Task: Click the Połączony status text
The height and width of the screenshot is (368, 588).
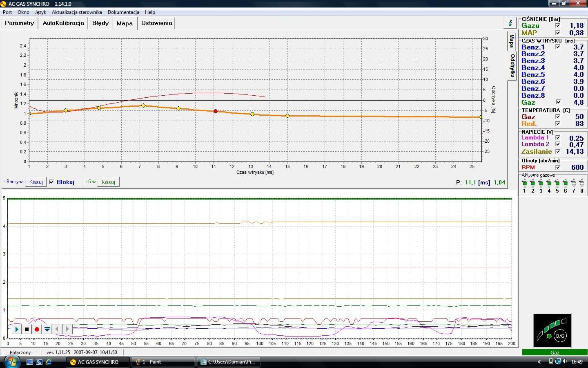Action: pos(20,352)
